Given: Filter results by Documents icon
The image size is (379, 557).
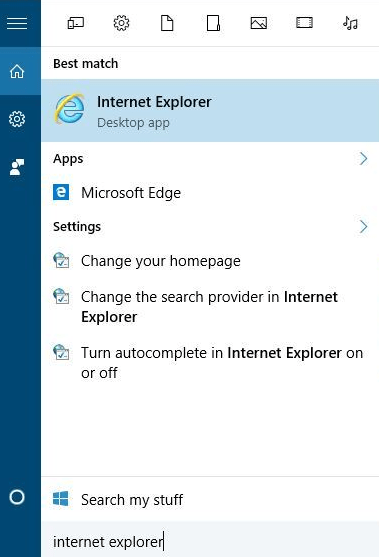Looking at the screenshot, I should click(167, 23).
